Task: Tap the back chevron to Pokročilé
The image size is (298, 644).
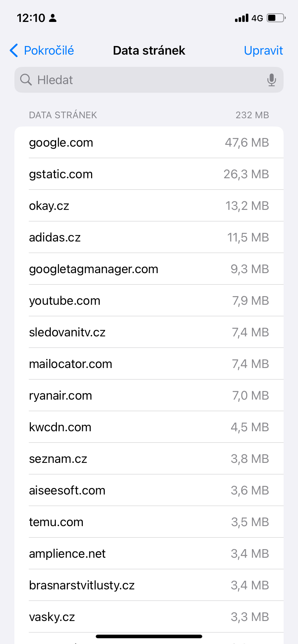Action: (x=14, y=51)
